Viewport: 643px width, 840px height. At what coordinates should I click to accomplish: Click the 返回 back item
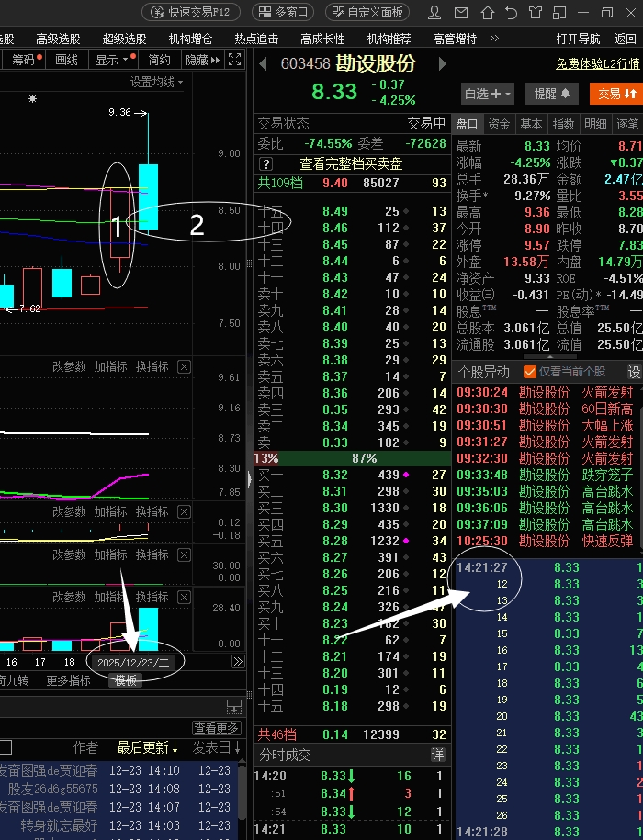point(625,39)
